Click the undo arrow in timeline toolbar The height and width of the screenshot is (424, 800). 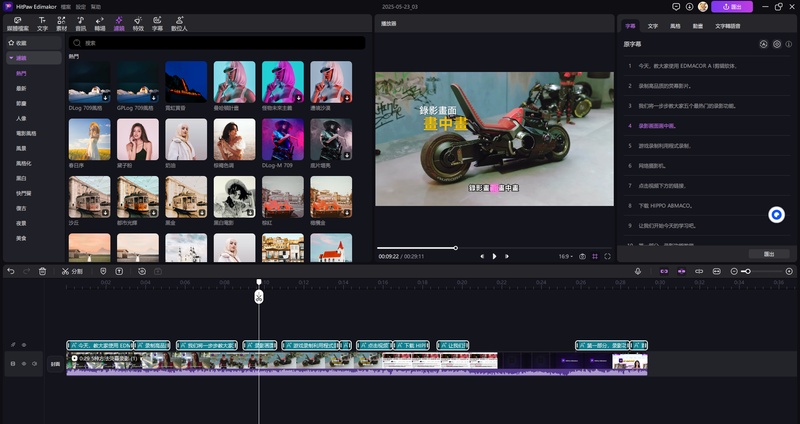coord(11,271)
